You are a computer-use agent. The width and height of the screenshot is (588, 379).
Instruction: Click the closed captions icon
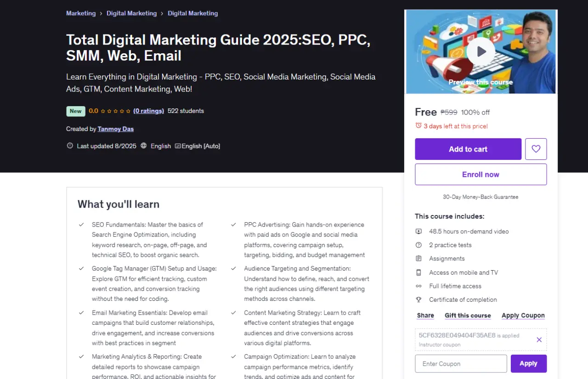pyautogui.click(x=178, y=146)
